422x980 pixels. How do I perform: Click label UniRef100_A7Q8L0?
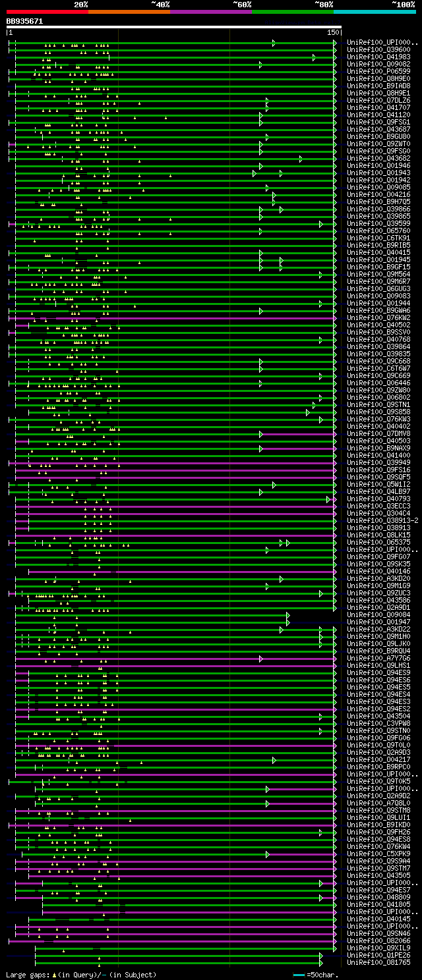378,803
